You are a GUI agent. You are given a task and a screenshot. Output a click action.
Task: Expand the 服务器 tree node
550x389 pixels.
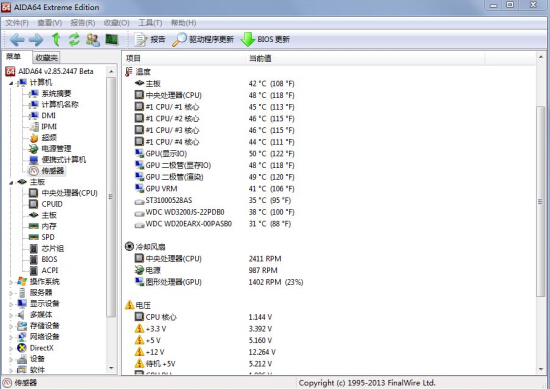click(x=11, y=293)
